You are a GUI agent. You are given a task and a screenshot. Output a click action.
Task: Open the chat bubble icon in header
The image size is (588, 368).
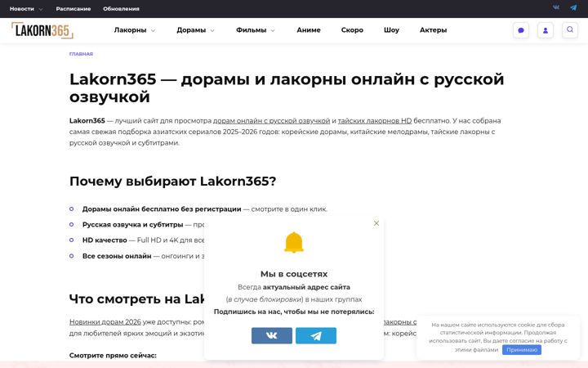click(521, 30)
